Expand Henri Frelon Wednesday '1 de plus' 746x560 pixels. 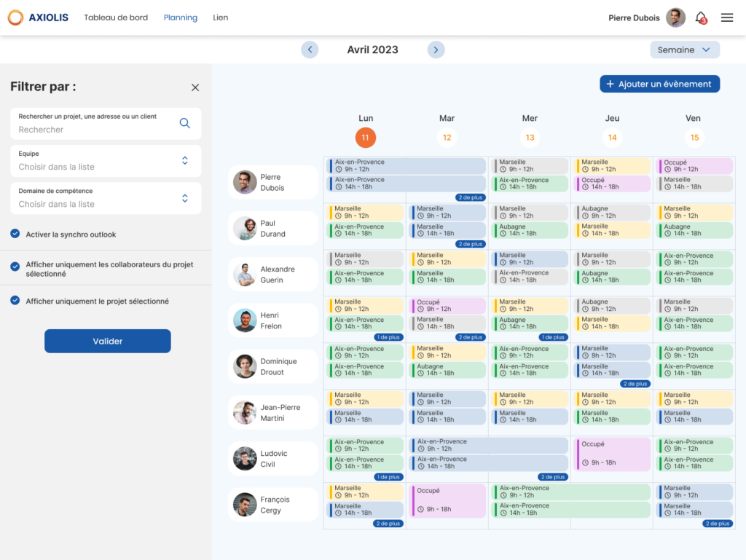[553, 337]
